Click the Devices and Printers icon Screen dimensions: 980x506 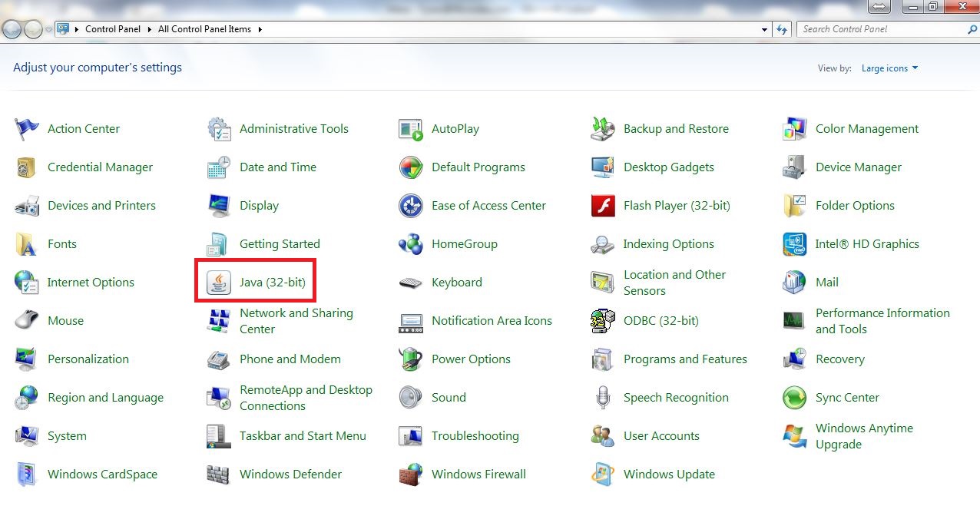pyautogui.click(x=27, y=206)
